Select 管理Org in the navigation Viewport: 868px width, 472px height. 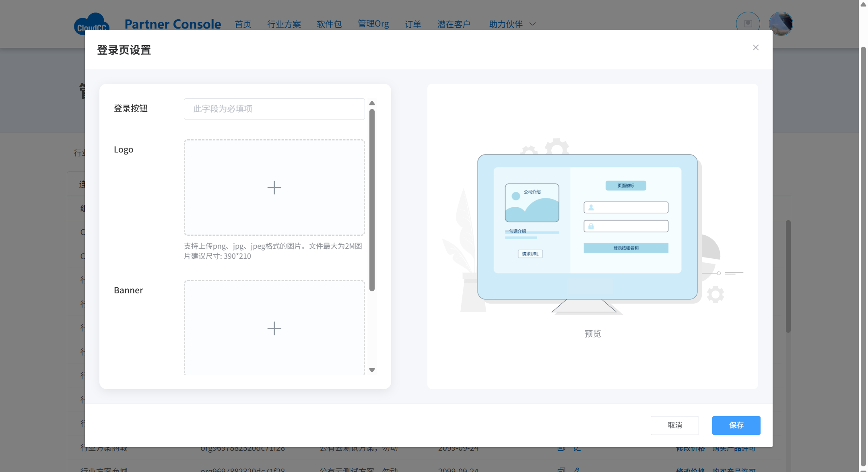(373, 24)
